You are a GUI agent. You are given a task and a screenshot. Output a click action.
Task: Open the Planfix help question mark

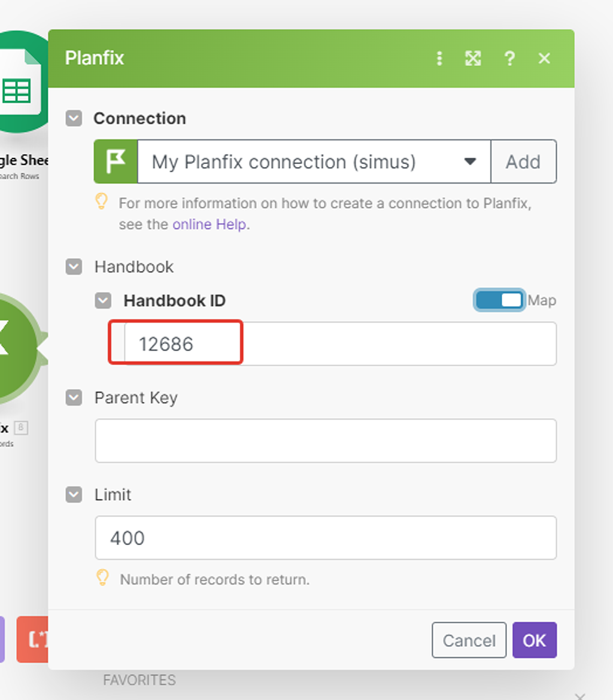[509, 59]
